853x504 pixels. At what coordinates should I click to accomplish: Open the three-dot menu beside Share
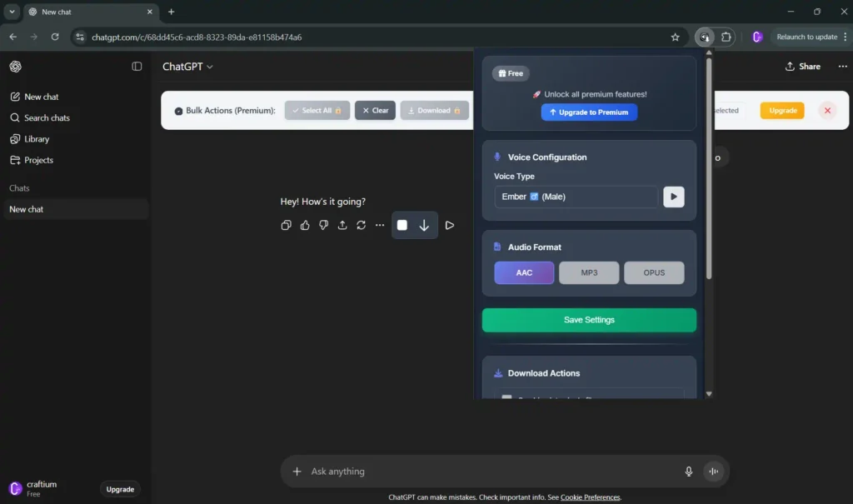coord(842,67)
